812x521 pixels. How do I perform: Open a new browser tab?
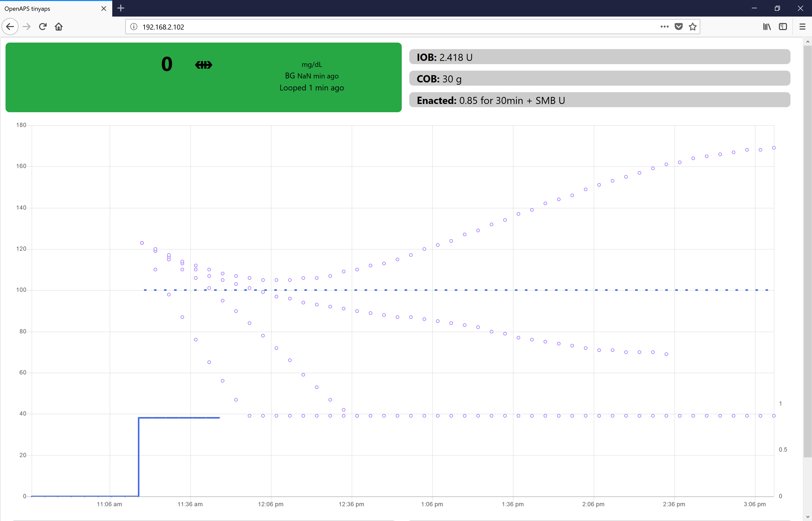tap(121, 8)
